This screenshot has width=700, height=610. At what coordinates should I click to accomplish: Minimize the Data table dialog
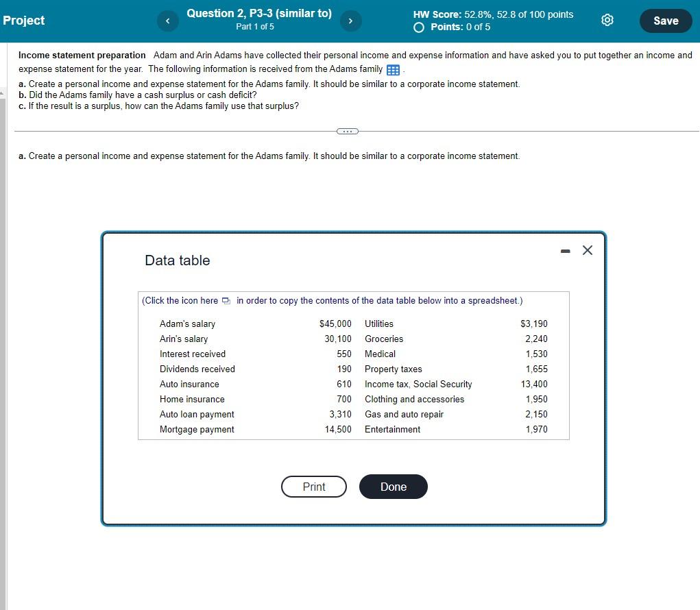(565, 251)
